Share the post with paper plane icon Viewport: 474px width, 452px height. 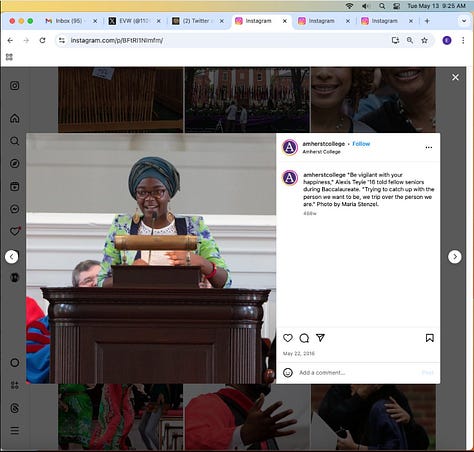[320, 338]
